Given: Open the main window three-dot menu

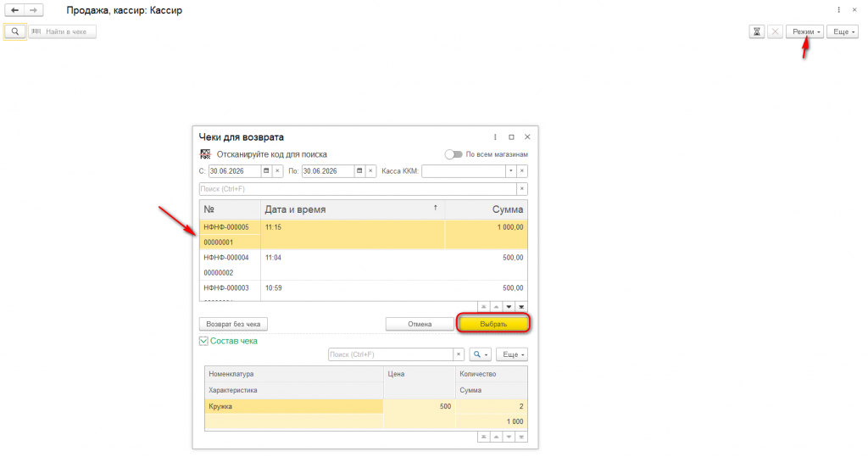Looking at the screenshot, I should point(838,10).
